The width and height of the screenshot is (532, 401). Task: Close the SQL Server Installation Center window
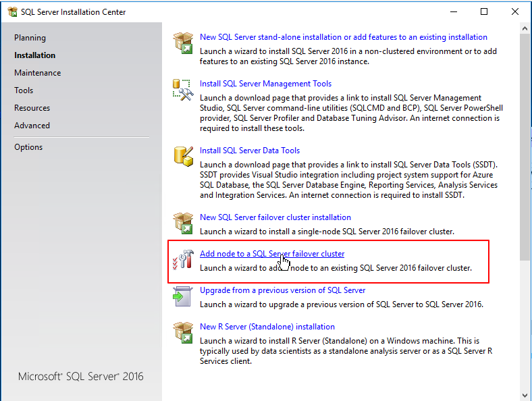[514, 12]
